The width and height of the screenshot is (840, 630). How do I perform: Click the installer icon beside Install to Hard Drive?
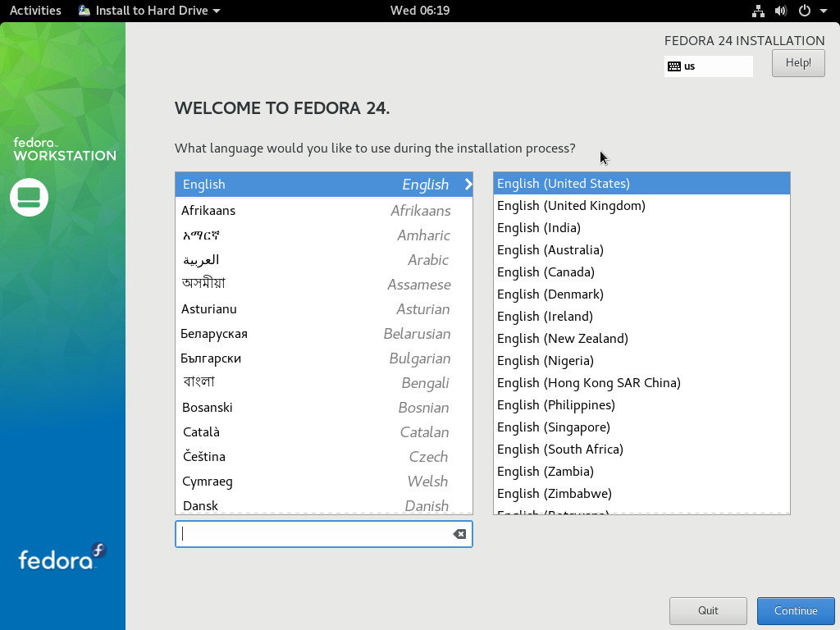click(x=84, y=11)
